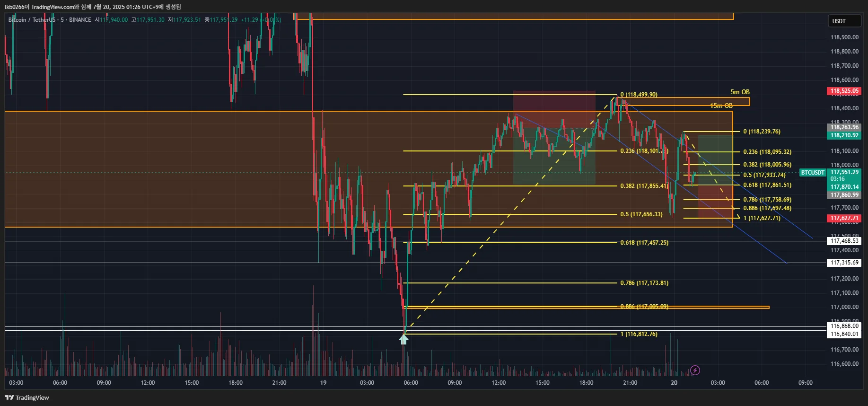Click the red 117,627.71 price axis tag
Viewport: 868px width, 406px height.
click(x=844, y=218)
